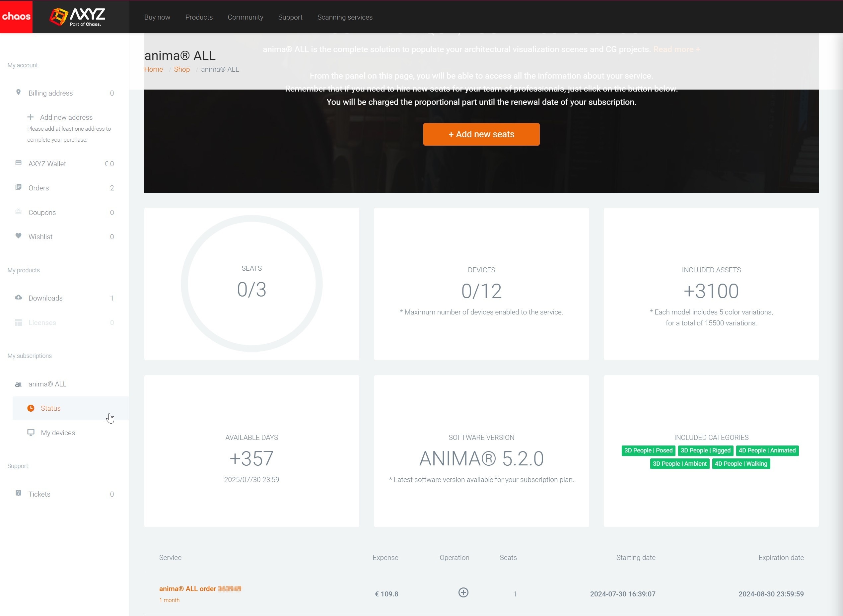Open the Support menu

[x=290, y=17]
